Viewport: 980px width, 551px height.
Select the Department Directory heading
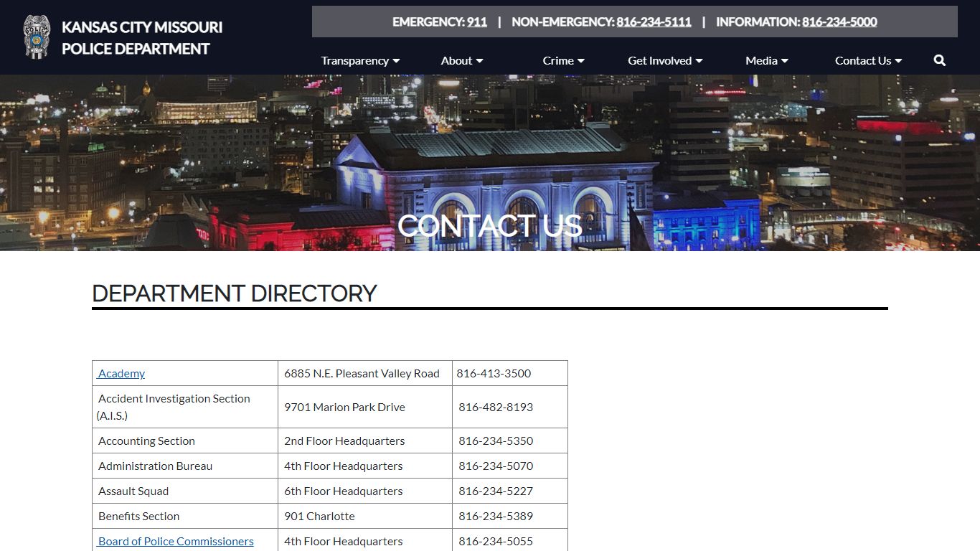tap(235, 293)
